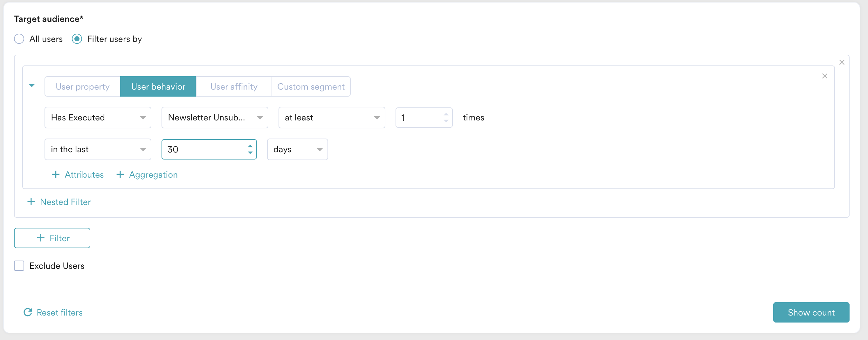Switch to the User property tab

click(x=83, y=86)
